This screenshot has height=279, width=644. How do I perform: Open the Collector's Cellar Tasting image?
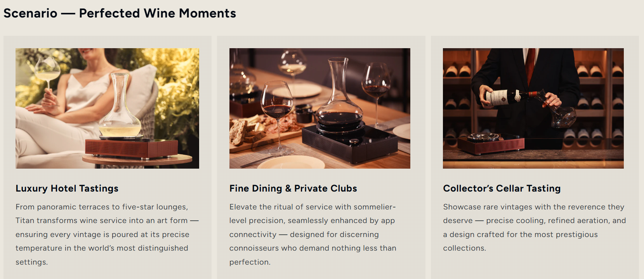pyautogui.click(x=533, y=108)
